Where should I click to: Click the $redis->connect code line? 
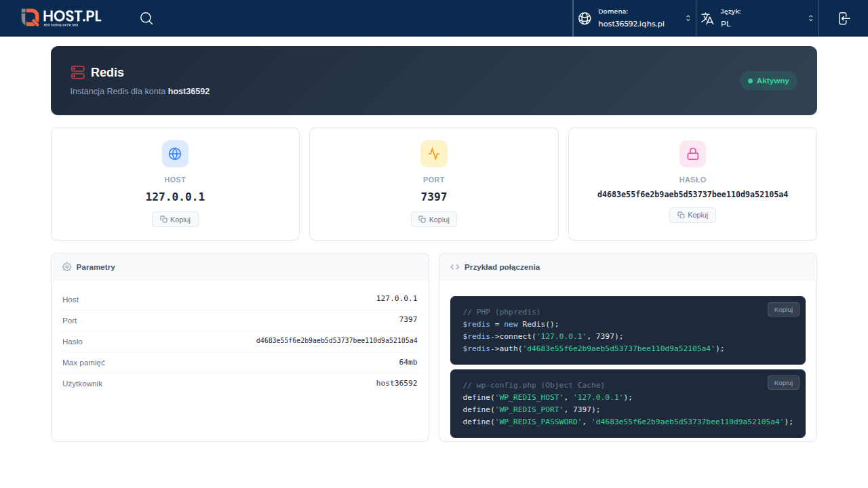tap(543, 336)
